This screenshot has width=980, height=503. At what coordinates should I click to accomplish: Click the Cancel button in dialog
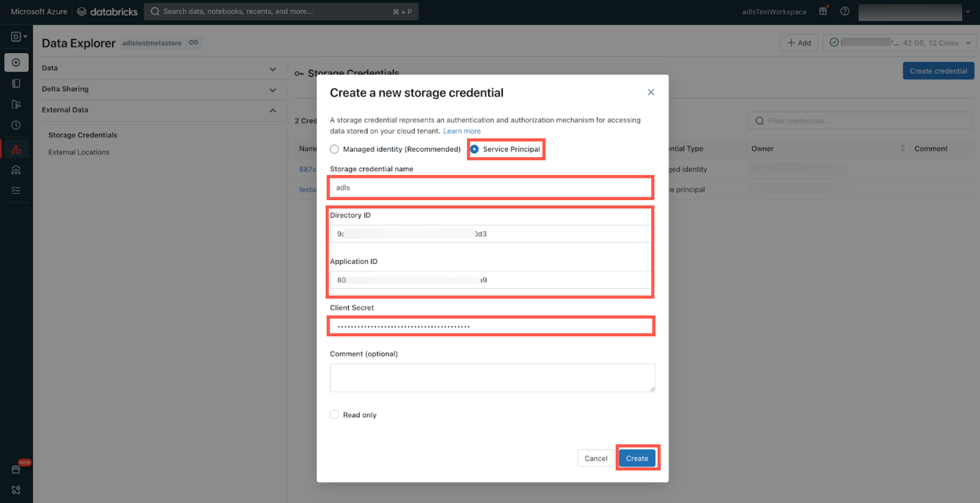596,458
